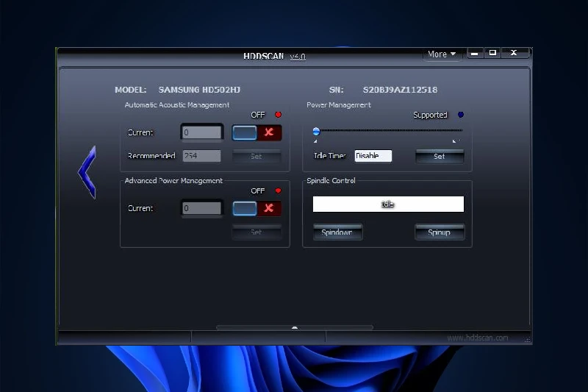Click Set in Power Management panel
The height and width of the screenshot is (392, 588).
click(x=440, y=157)
